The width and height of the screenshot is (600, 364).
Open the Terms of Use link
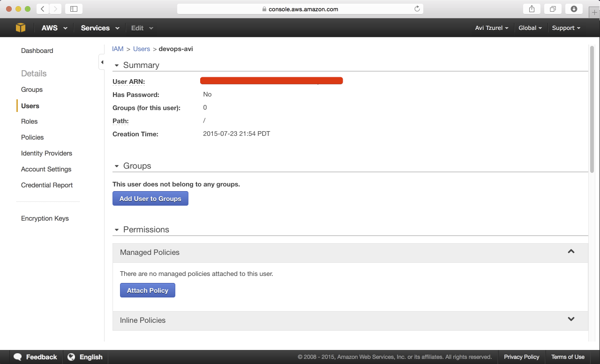568,357
